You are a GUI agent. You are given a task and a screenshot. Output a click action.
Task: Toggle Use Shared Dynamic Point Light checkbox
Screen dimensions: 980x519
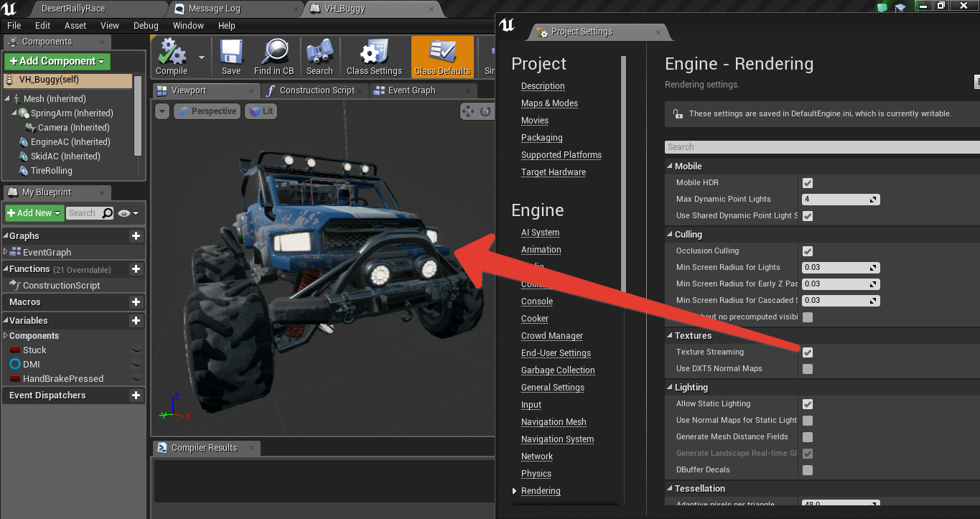pyautogui.click(x=808, y=216)
